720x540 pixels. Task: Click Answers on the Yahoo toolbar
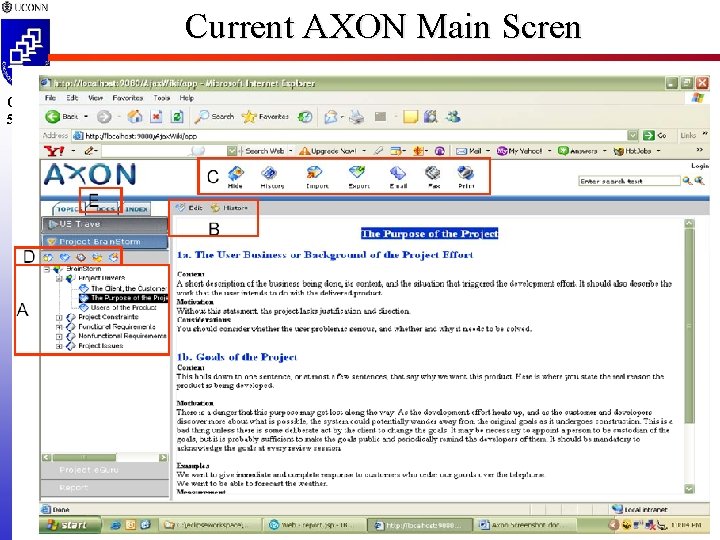[x=578, y=151]
